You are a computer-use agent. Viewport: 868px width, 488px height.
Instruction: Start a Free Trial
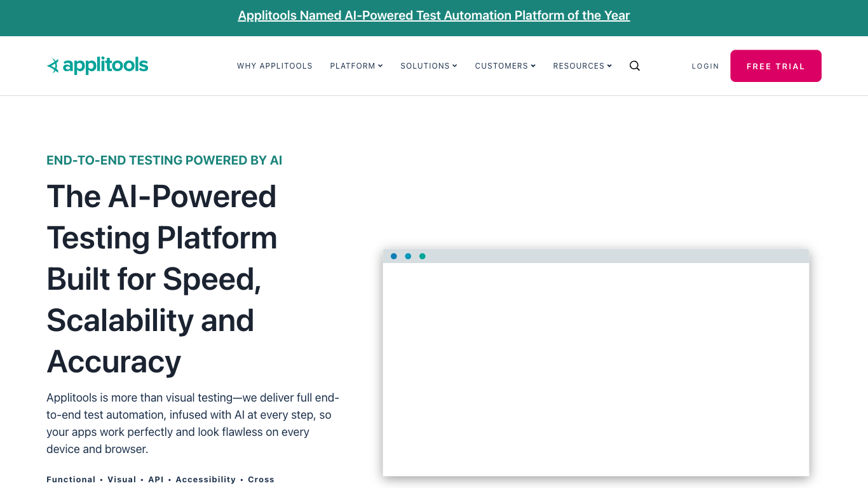pyautogui.click(x=776, y=66)
